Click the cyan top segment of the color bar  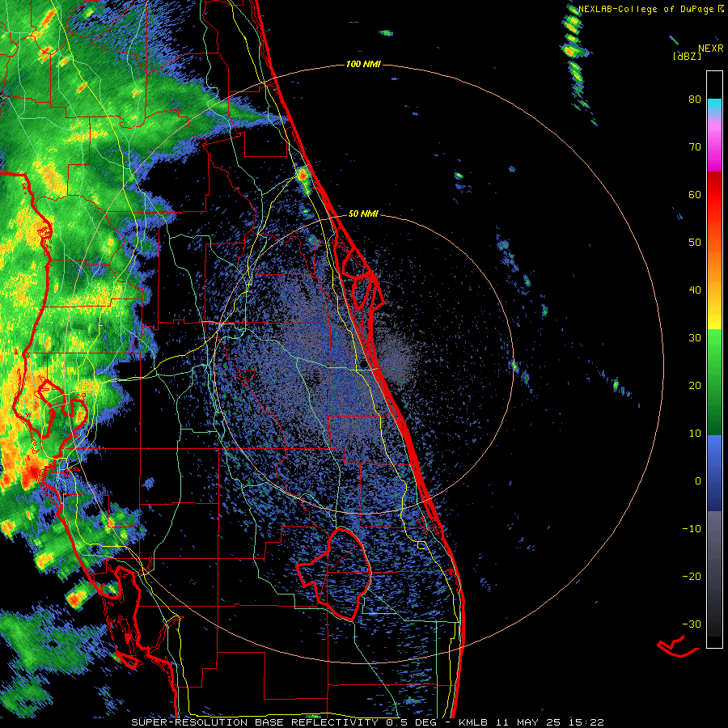pyautogui.click(x=714, y=104)
